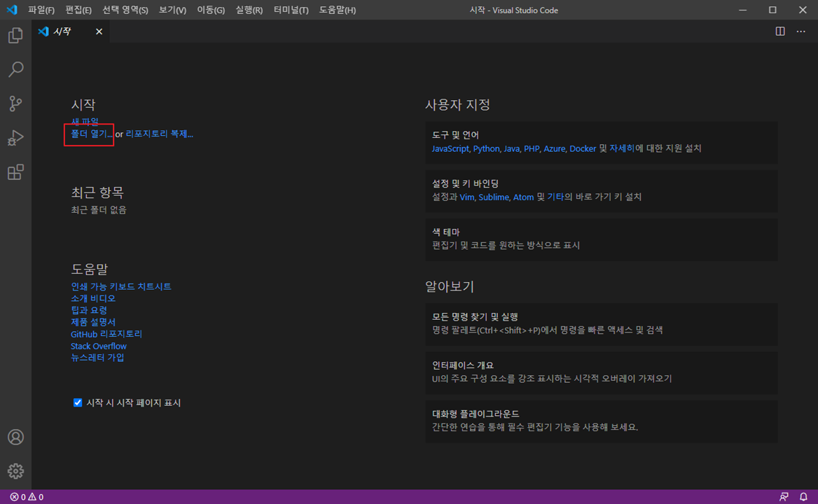Screen dimensions: 818x504
Task: Open the 보기(V) menu
Action: (172, 10)
